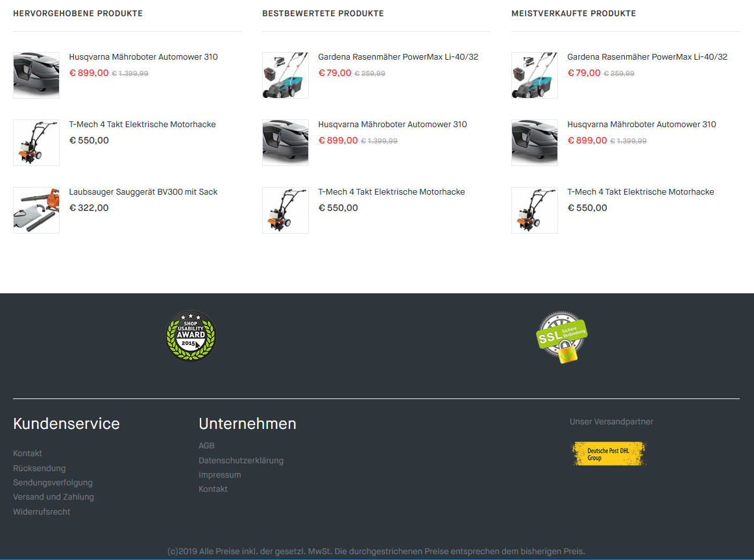Click the Meistverkaufte Produkte heading
Screen dimensions: 754x560
click(574, 14)
